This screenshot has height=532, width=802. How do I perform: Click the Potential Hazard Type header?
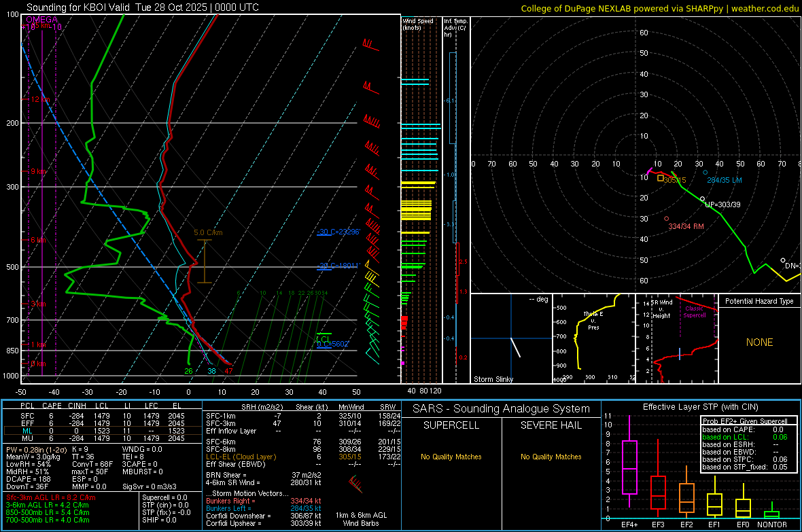tap(760, 301)
